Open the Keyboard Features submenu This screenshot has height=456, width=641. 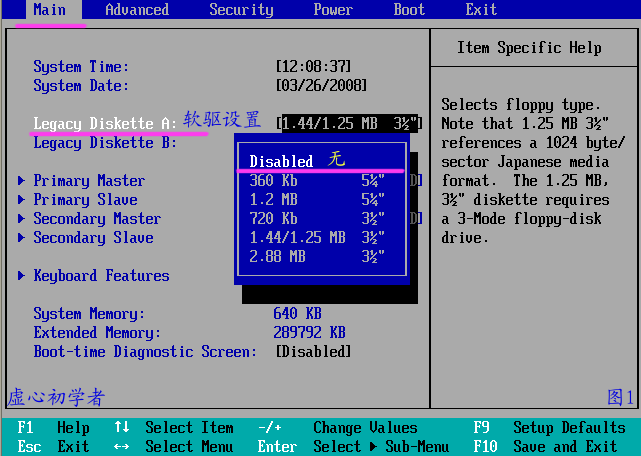101,276
